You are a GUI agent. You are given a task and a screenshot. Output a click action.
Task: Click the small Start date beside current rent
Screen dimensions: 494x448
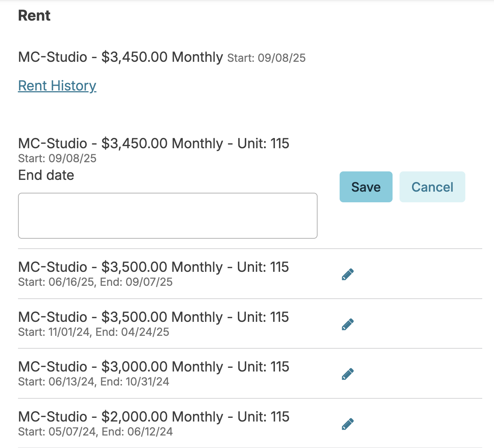tap(266, 58)
